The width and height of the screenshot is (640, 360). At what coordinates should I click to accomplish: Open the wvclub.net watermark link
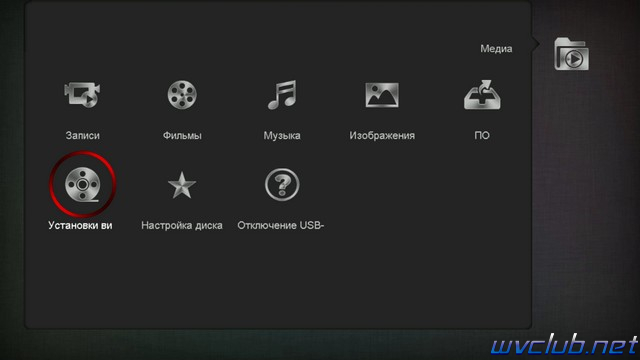click(x=565, y=345)
